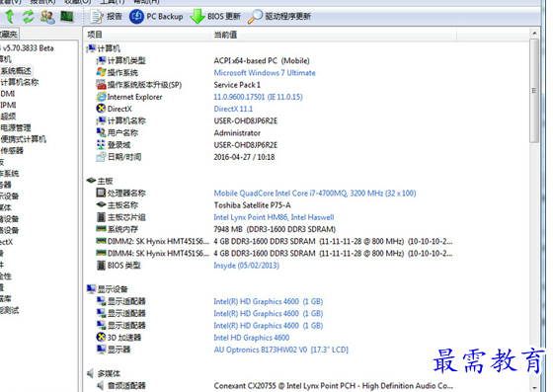
Task: Click the monitor diagnostics toolbar icon
Action: coord(67,16)
